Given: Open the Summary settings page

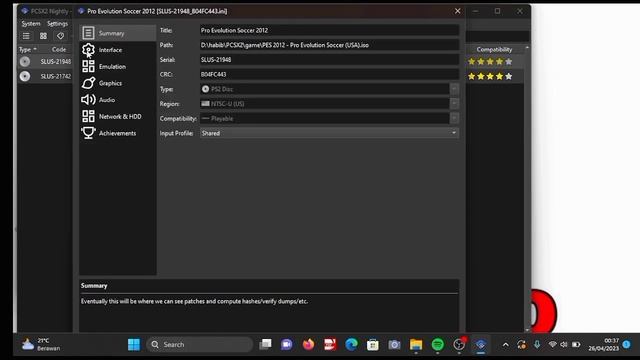Looking at the screenshot, I should (x=118, y=33).
